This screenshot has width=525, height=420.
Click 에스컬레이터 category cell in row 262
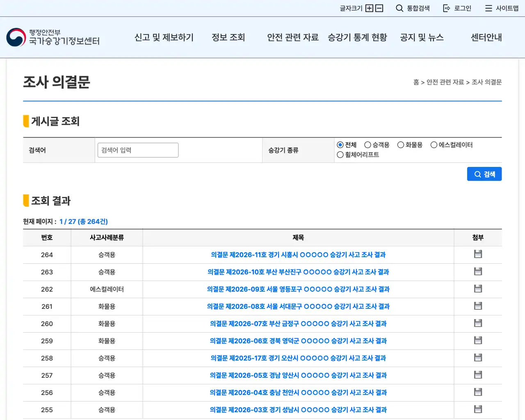coord(107,289)
